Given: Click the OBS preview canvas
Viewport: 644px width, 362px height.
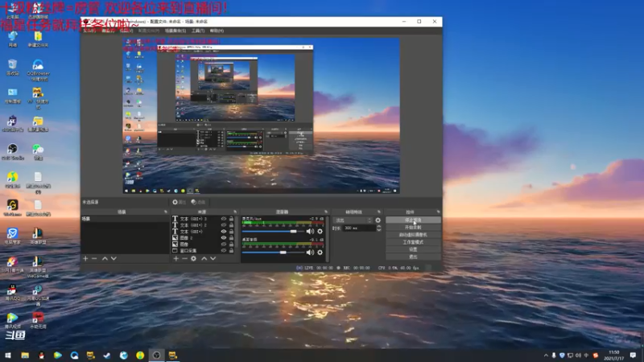Looking at the screenshot, I should coord(261,116).
